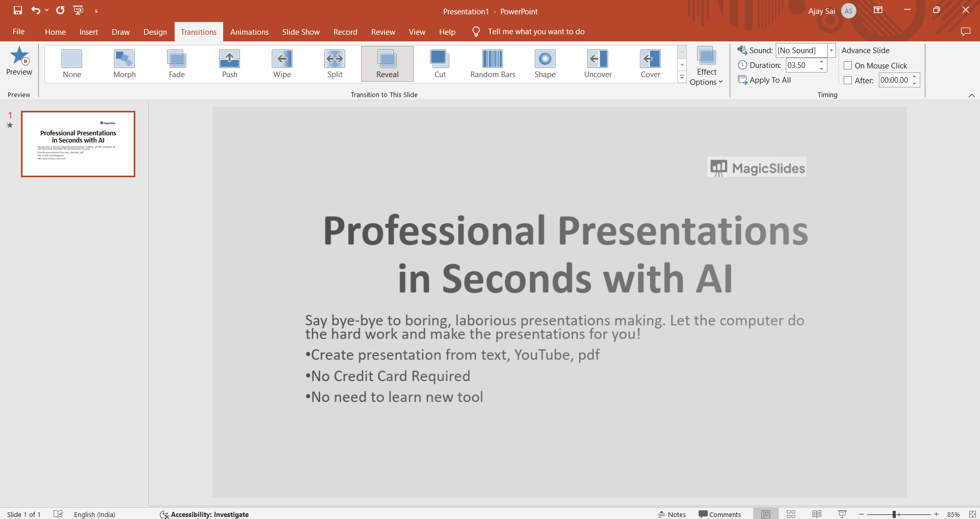Open Accessibility: Investigate in the status bar
The width and height of the screenshot is (980, 519).
pyautogui.click(x=204, y=514)
